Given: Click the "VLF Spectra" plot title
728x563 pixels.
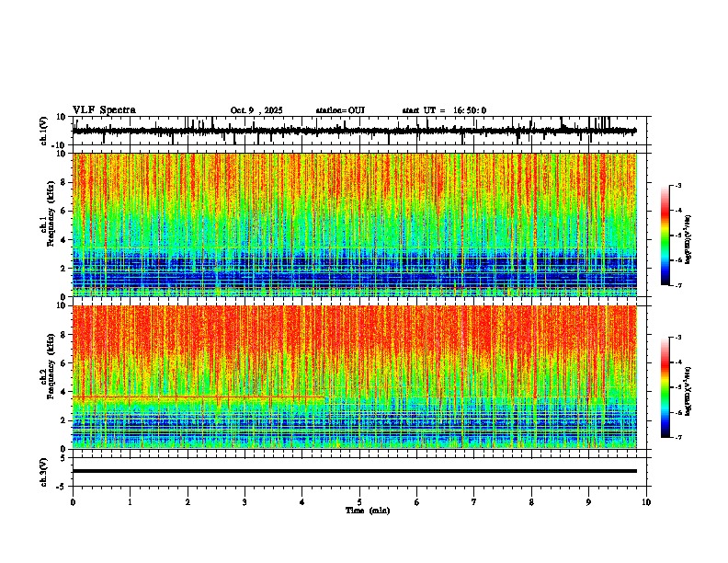Looking at the screenshot, I should click(104, 110).
